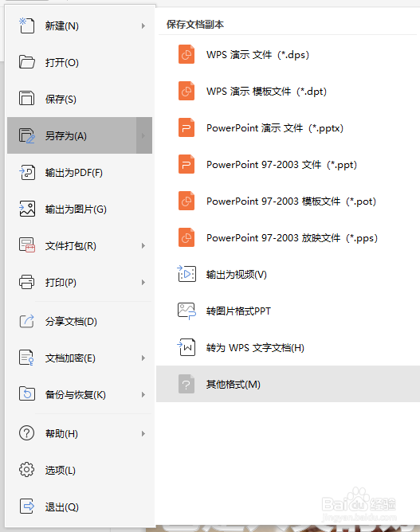Save as PowerPoint 演示 文件 (*.pptx)
Screen dimensions: 420x532
(288, 128)
